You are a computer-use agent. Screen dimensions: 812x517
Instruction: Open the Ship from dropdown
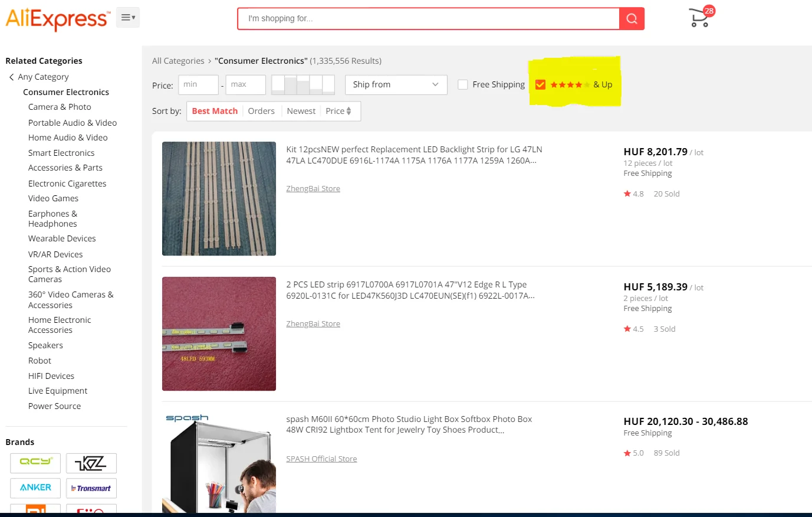pyautogui.click(x=396, y=84)
